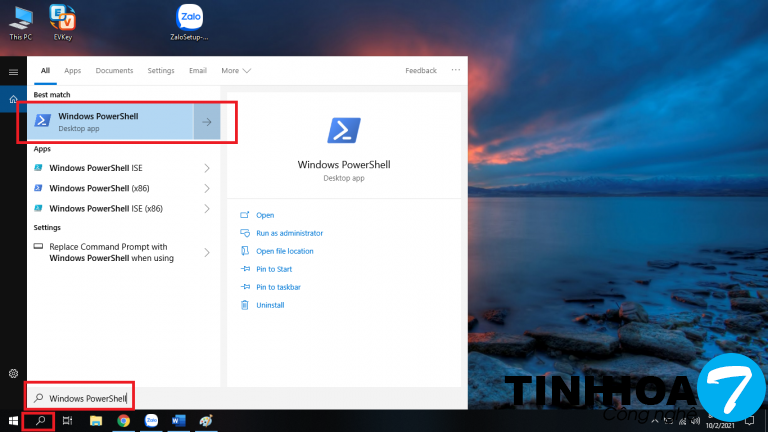Switch to the Documents search tab
This screenshot has height=432, width=768.
point(114,71)
